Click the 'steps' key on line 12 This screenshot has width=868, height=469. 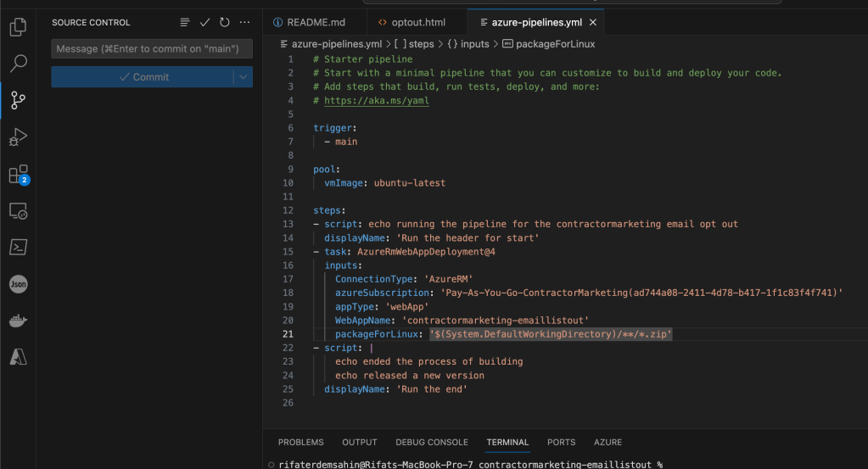[x=328, y=210]
